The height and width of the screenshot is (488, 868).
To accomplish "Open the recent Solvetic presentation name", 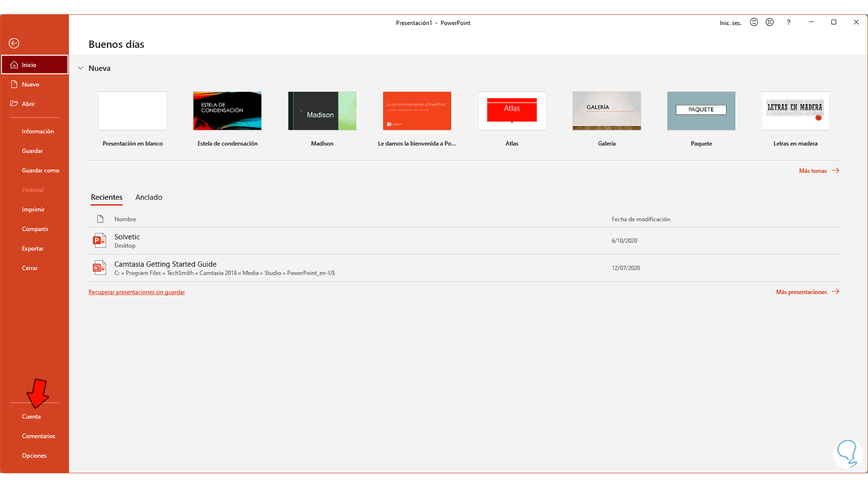I will (127, 237).
